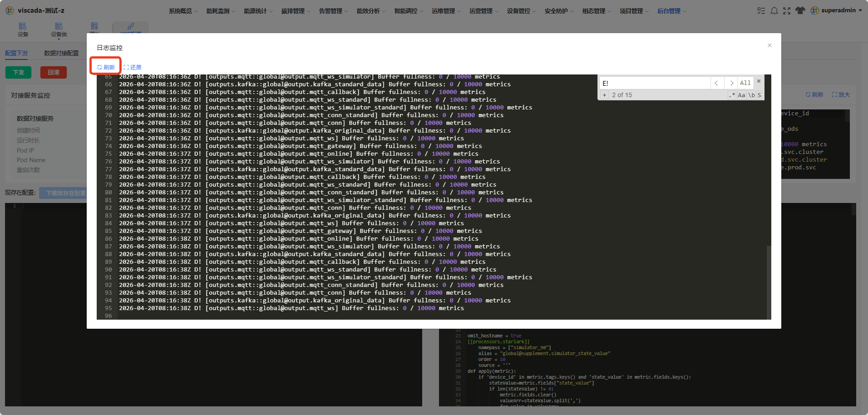Click the '2 of 15' match counter
The height and width of the screenshot is (415, 868).
coord(621,95)
